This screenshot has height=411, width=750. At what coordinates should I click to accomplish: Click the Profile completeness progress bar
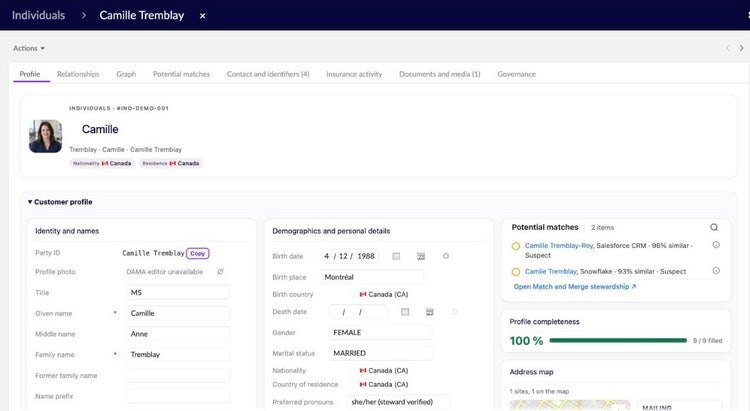click(x=618, y=341)
